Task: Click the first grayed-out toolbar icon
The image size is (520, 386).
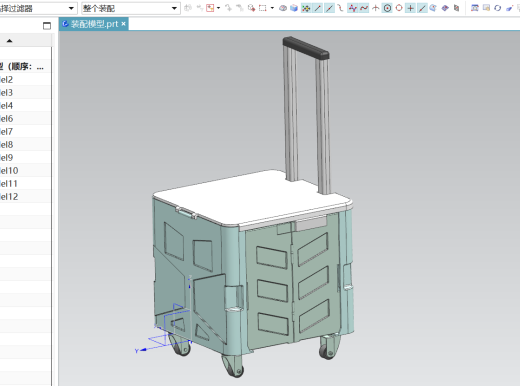Action: coord(188,8)
